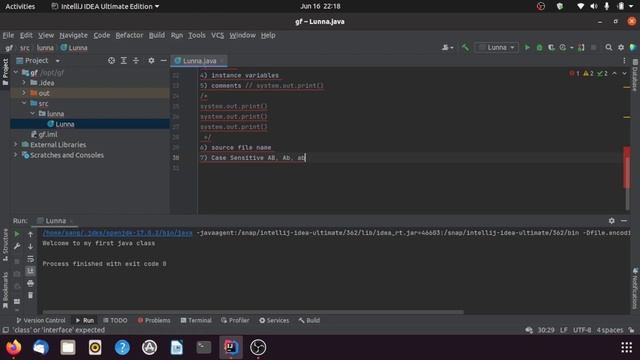Hide the Project tool window
Viewport: 640px width, 360px height.
pos(163,60)
